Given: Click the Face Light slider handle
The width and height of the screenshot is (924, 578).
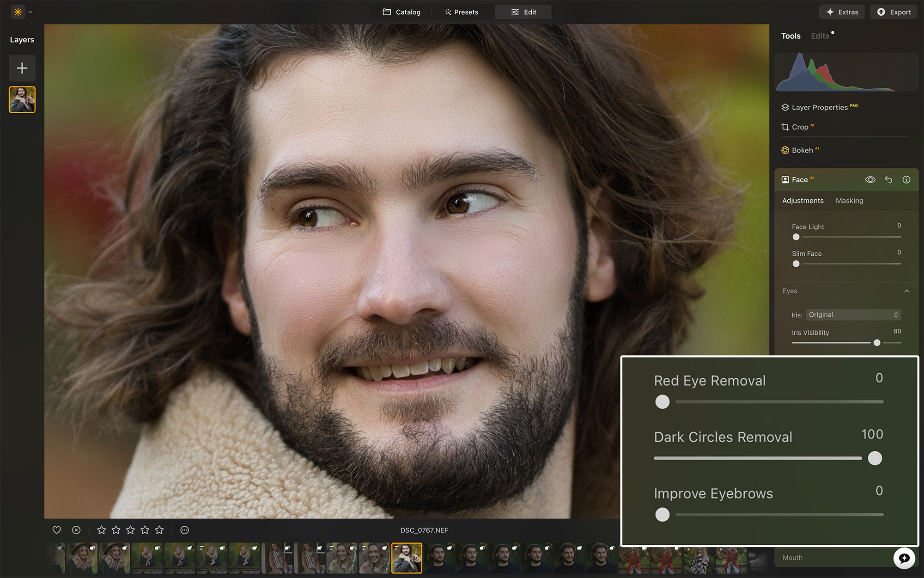Looking at the screenshot, I should [x=796, y=237].
